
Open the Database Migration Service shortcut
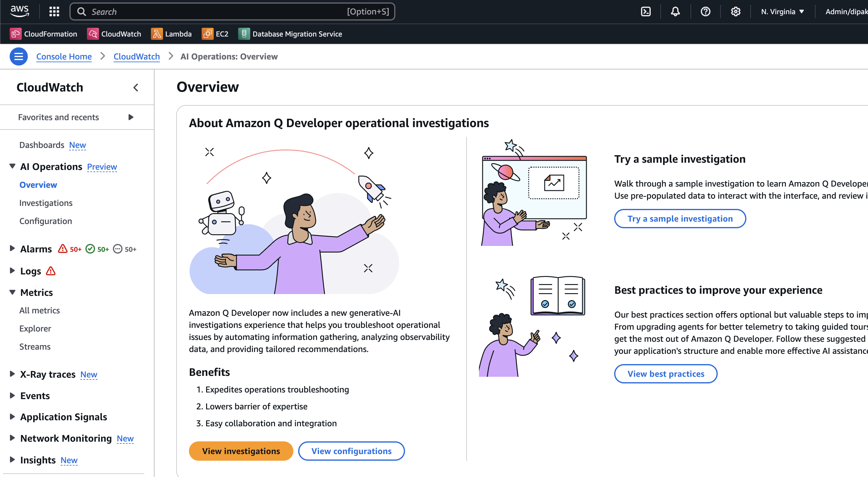[290, 34]
